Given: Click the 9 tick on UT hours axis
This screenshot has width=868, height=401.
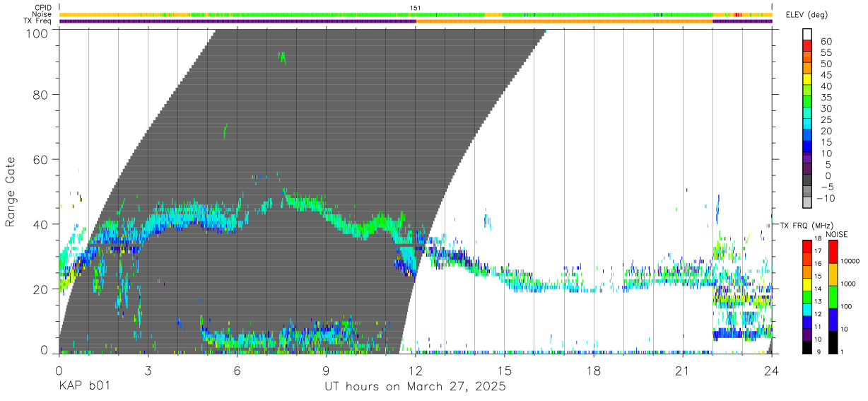Looking at the screenshot, I should click(x=326, y=370).
